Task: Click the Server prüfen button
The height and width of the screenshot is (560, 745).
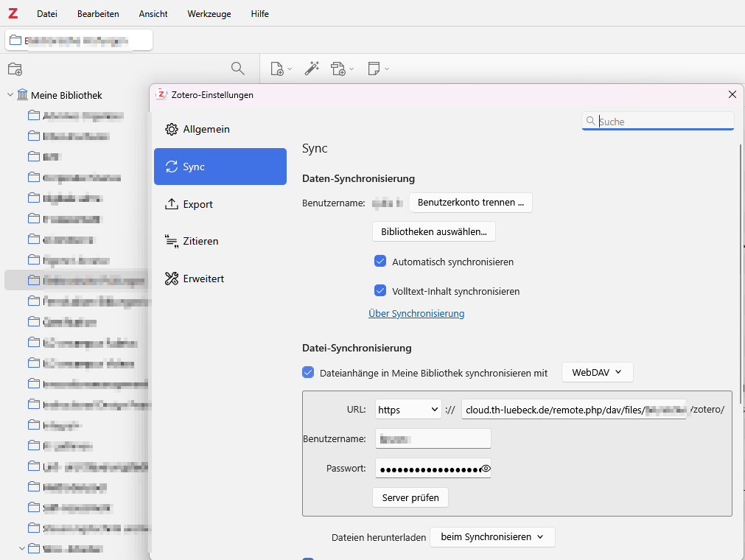Action: (410, 498)
